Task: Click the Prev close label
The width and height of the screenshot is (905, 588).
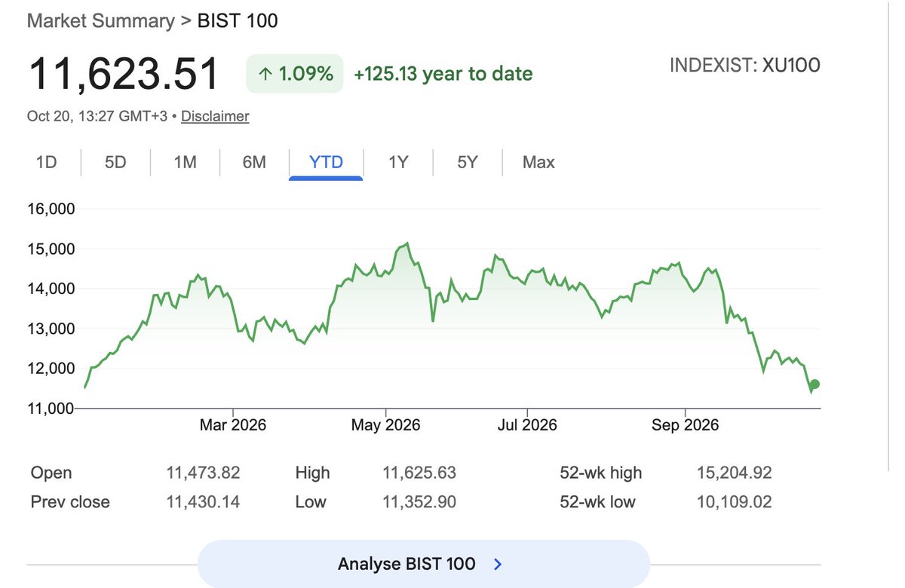Action: click(70, 501)
